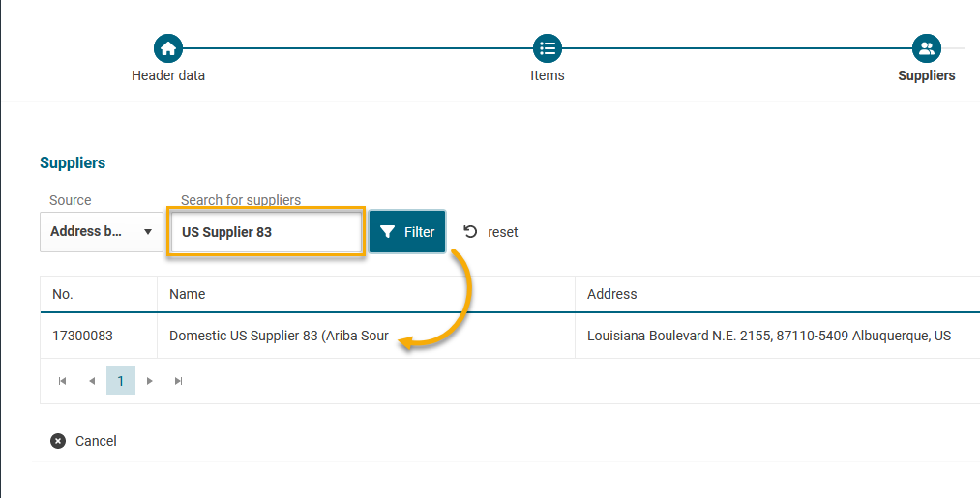Go to the first page of results
The height and width of the screenshot is (498, 980).
[62, 381]
